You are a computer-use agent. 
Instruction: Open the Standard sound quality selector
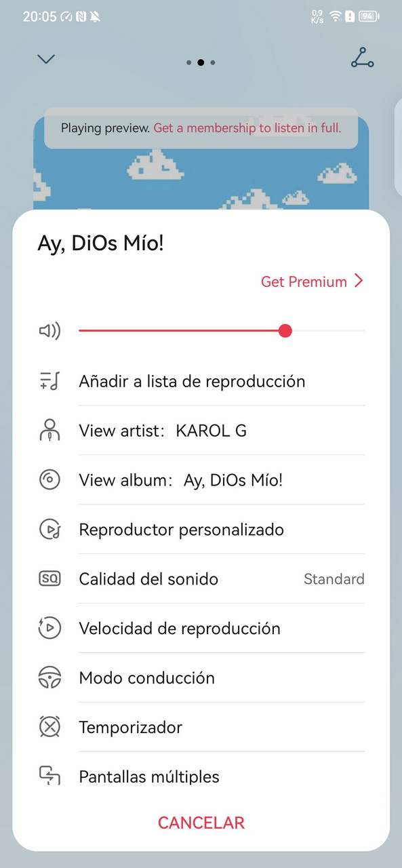coord(334,579)
